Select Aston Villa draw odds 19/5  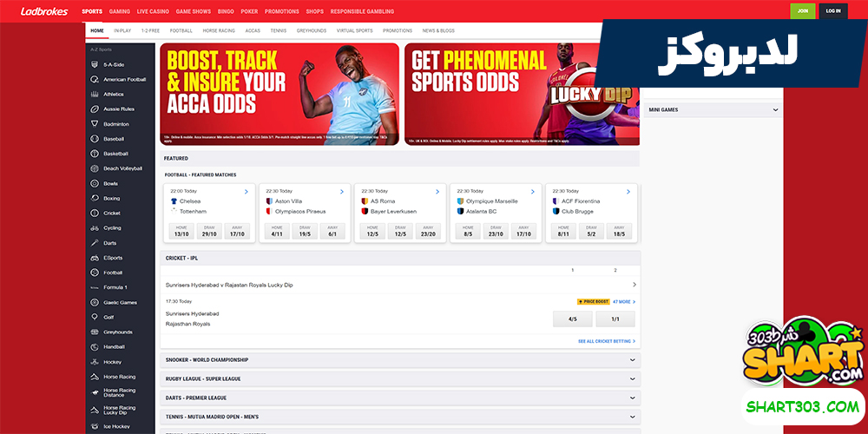point(305,231)
